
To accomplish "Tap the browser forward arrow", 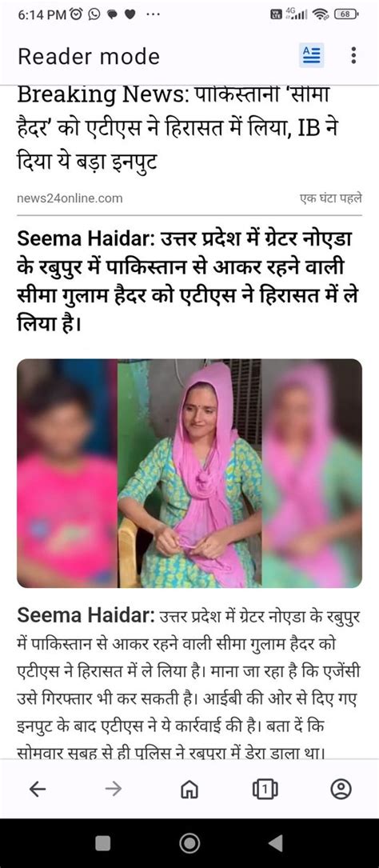I will click(113, 790).
